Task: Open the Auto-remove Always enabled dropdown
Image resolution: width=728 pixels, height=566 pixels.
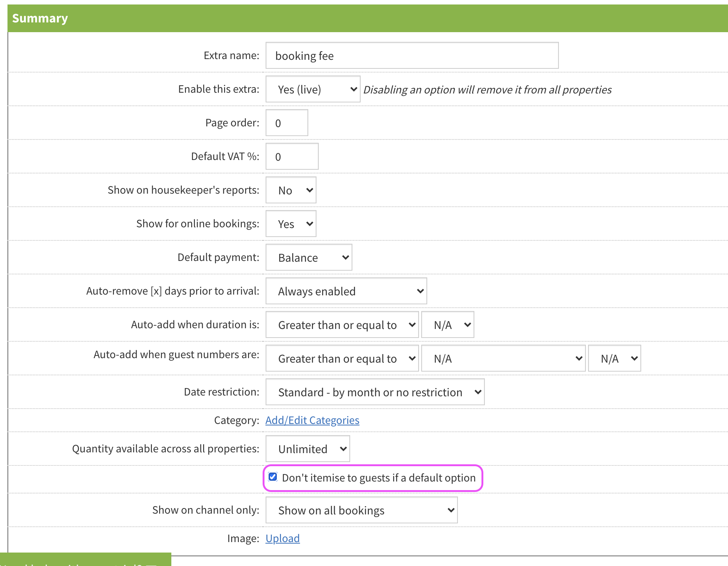Action: click(346, 291)
